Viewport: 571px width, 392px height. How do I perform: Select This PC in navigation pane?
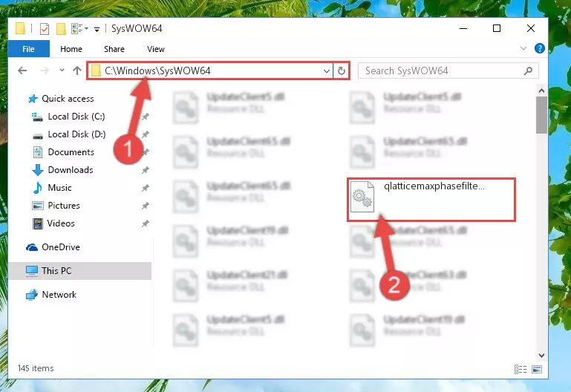pyautogui.click(x=56, y=271)
